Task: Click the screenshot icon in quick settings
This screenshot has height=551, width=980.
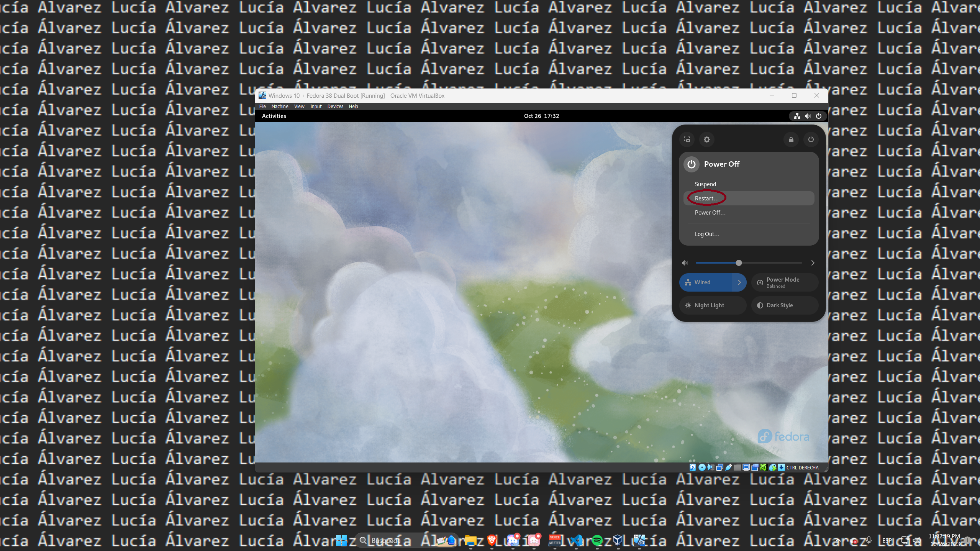Action: [x=687, y=139]
